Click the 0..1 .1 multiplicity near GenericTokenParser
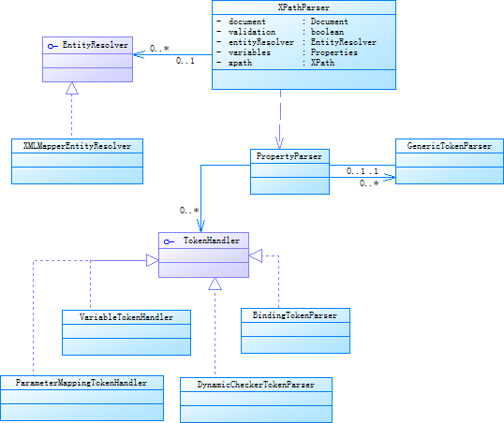Viewport: 504px width, 423px height. click(x=363, y=171)
